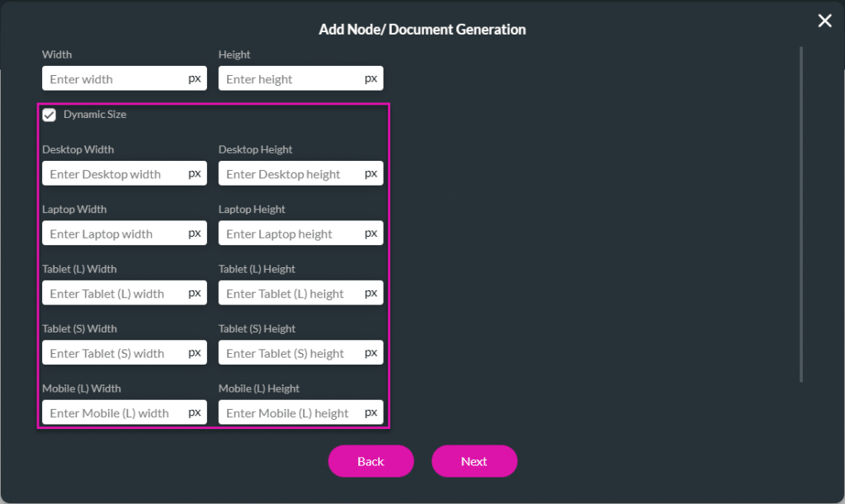The image size is (845, 504).
Task: Click into Laptop Height input
Action: click(290, 233)
